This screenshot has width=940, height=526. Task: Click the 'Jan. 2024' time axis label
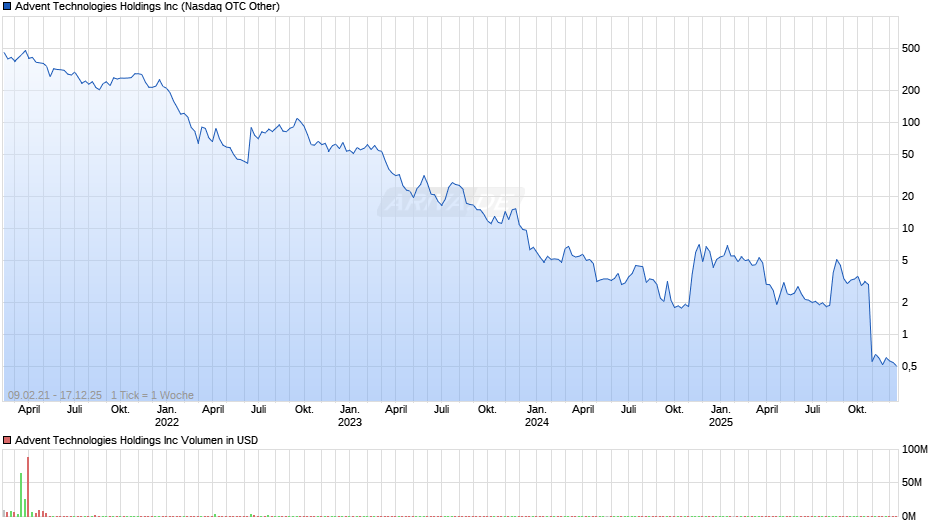click(537, 416)
